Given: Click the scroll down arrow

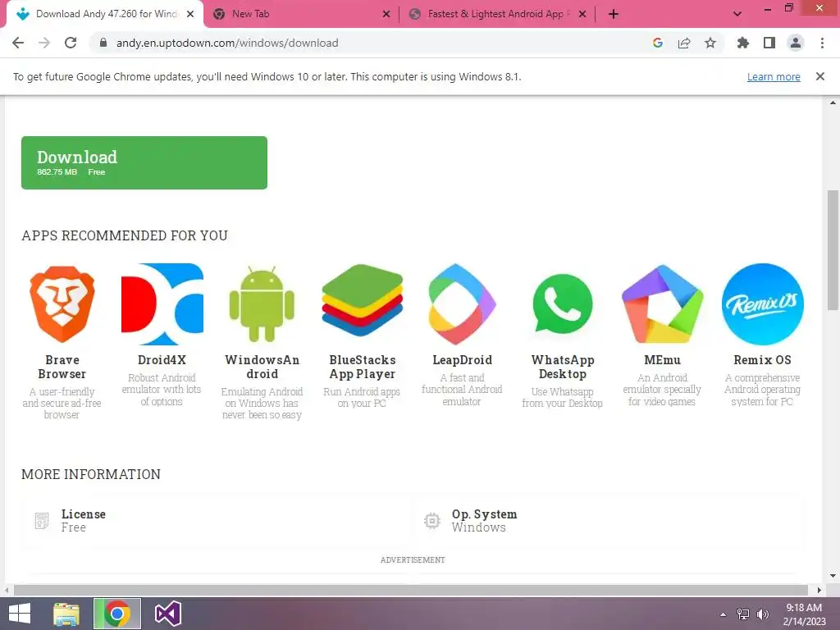Looking at the screenshot, I should (833, 576).
